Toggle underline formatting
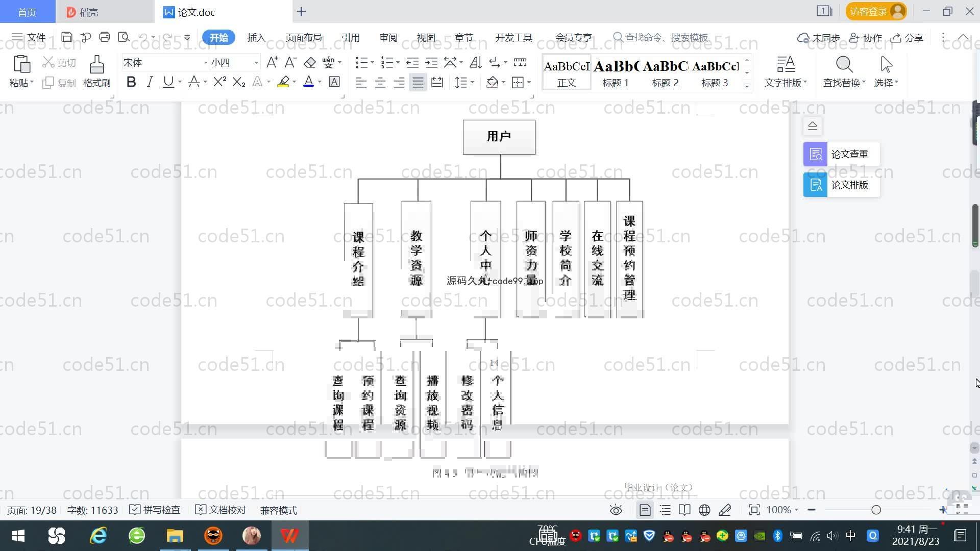This screenshot has height=551, width=980. point(168,82)
